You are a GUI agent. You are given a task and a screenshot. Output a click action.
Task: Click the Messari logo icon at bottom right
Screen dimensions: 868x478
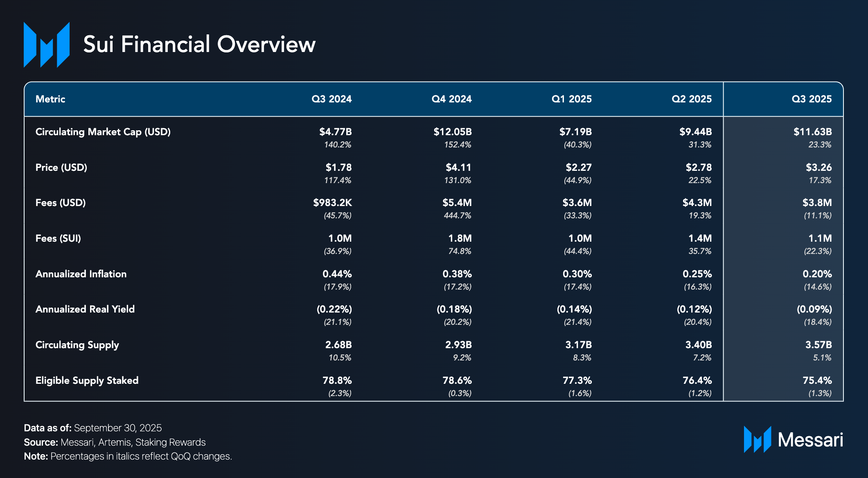(x=757, y=439)
